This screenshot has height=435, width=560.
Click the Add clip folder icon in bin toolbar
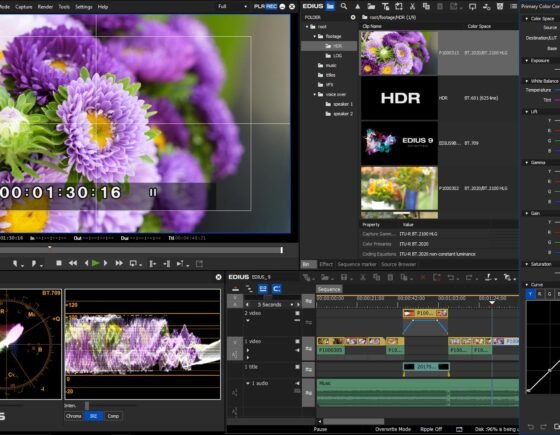tap(371, 6)
